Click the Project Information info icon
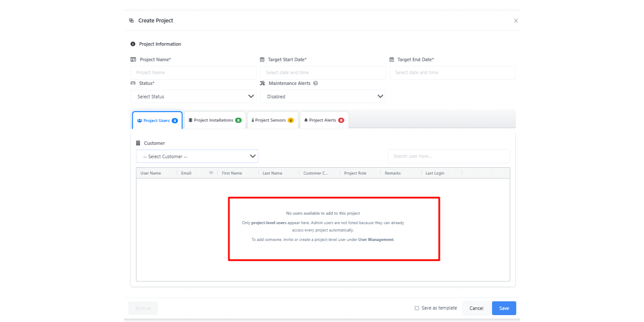 [x=133, y=44]
